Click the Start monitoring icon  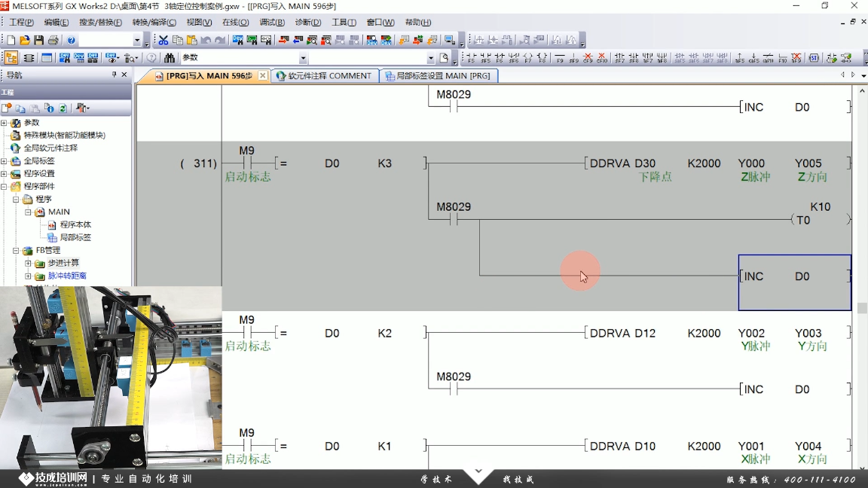pyautogui.click(x=312, y=40)
